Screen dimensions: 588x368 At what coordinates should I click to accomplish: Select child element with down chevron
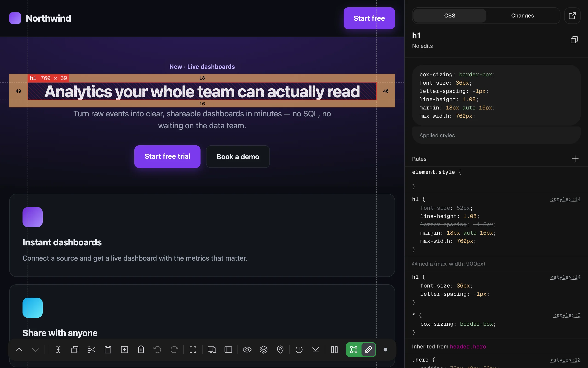click(x=35, y=350)
